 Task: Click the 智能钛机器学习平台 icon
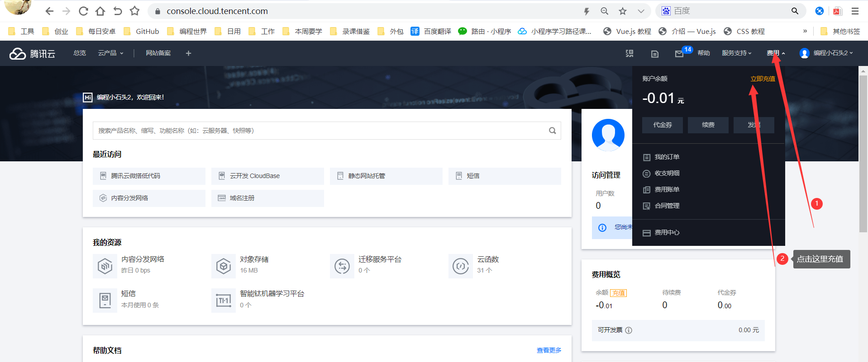point(223,300)
